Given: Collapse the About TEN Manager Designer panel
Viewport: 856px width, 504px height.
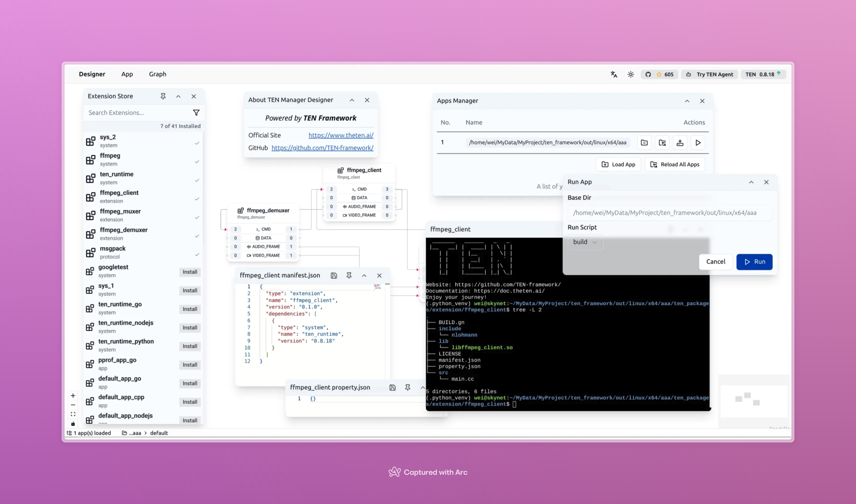Looking at the screenshot, I should (x=352, y=100).
